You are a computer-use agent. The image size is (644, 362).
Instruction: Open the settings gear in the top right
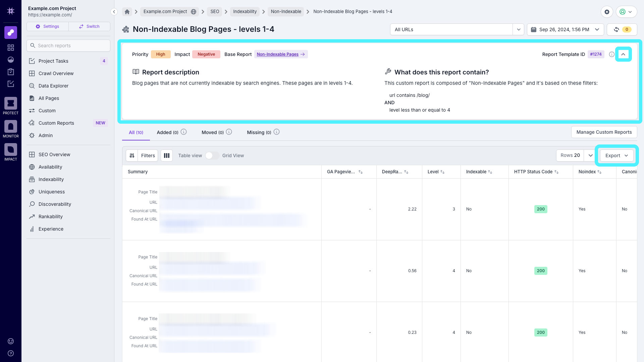point(607,12)
